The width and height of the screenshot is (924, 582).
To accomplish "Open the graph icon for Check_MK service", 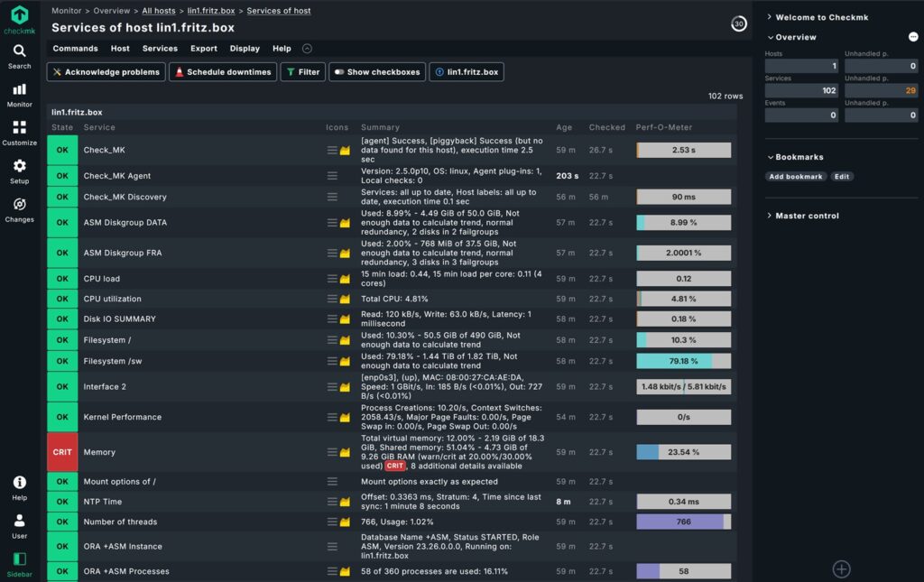I will coord(345,150).
